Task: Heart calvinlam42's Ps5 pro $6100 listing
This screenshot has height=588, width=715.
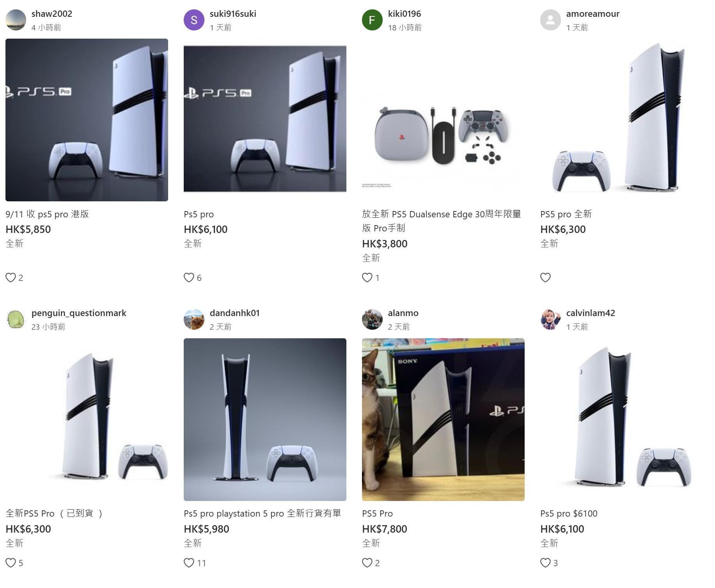Action: coord(545,563)
